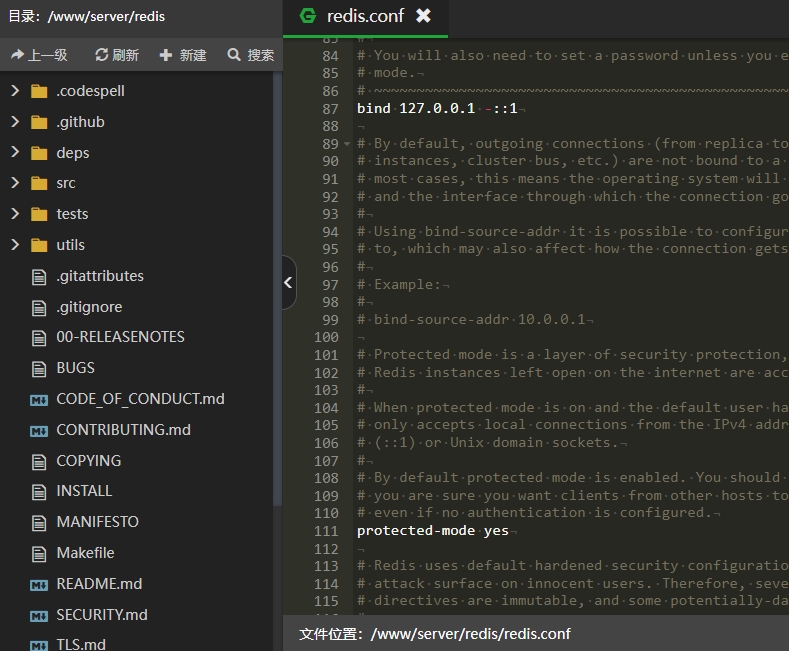Expand the .codespell folder
The height and width of the screenshot is (651, 789).
pos(15,91)
